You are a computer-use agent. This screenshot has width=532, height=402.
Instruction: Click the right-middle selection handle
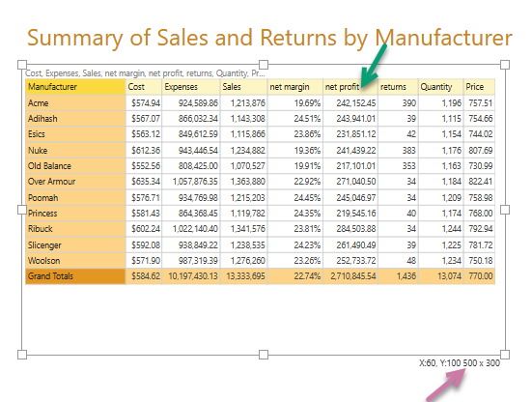505,210
